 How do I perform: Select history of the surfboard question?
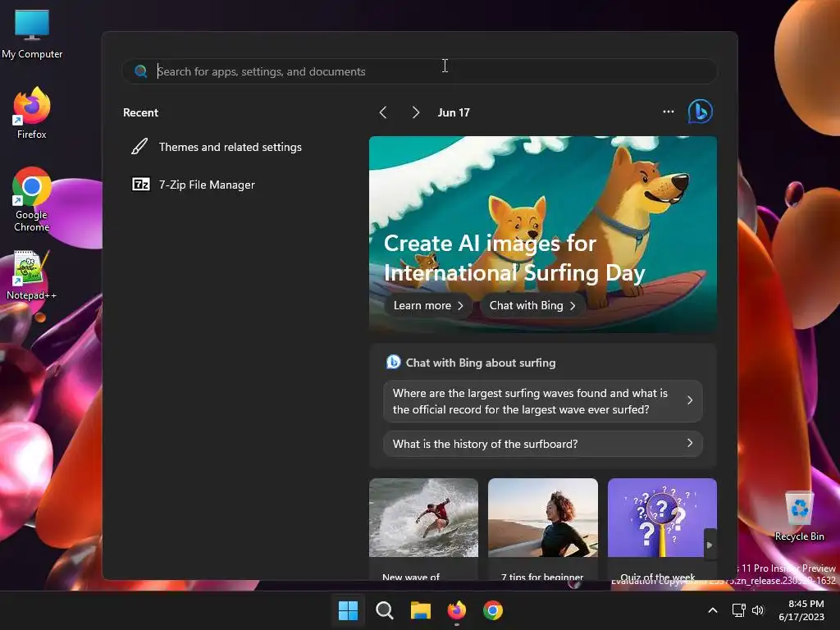pos(543,444)
